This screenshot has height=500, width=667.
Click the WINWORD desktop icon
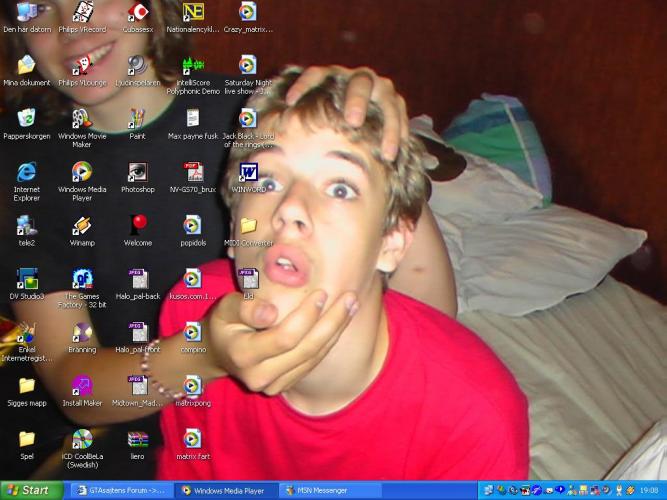(x=247, y=173)
